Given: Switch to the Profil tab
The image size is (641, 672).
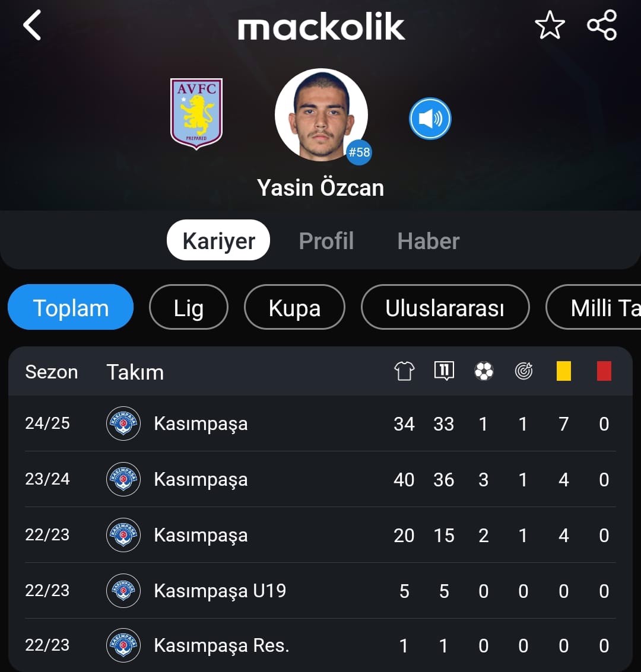Looking at the screenshot, I should point(326,241).
